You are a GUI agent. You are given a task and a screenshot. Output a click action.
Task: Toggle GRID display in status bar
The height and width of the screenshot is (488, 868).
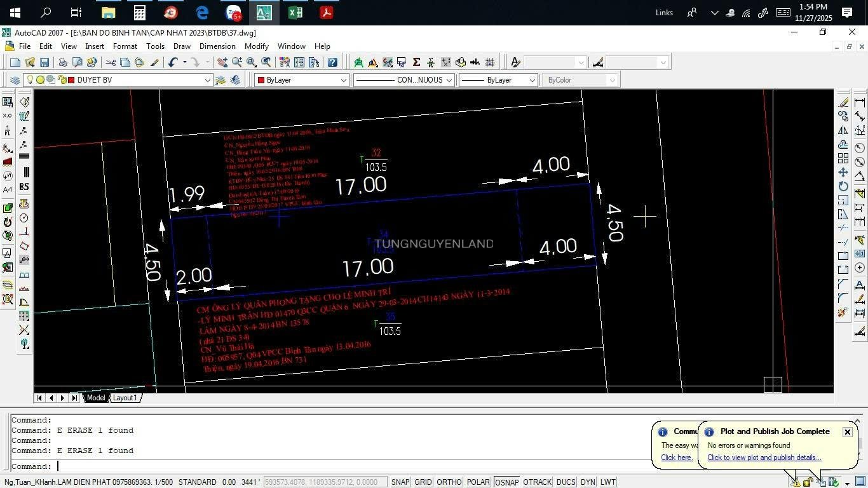423,482
